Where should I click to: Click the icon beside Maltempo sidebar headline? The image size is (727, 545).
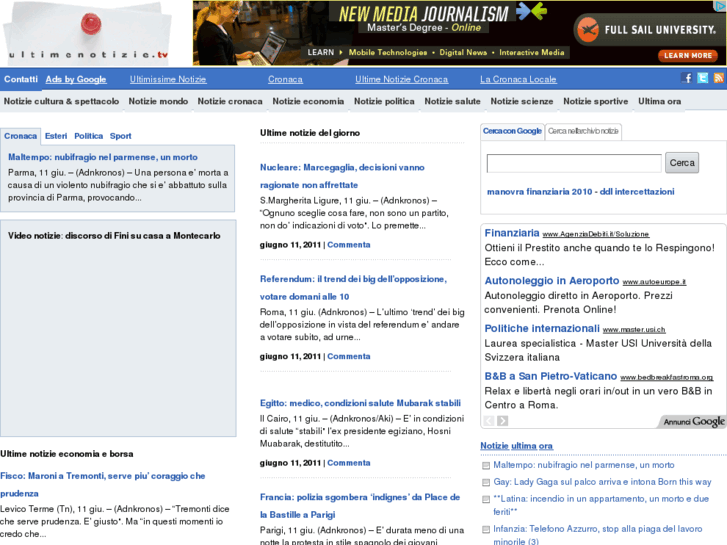[x=486, y=466]
